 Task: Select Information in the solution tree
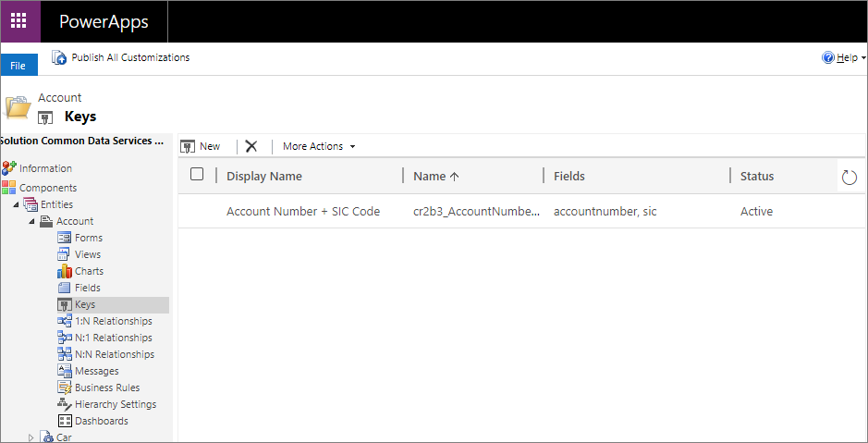pyautogui.click(x=45, y=168)
